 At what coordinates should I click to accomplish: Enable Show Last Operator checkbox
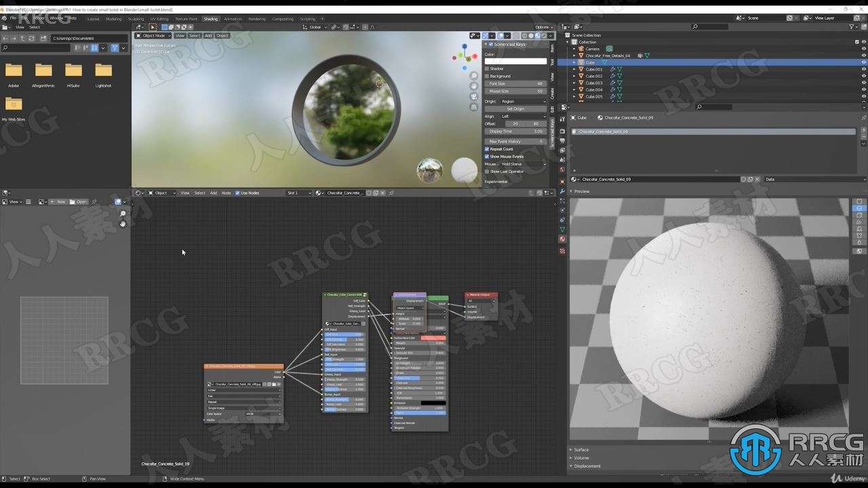point(487,171)
